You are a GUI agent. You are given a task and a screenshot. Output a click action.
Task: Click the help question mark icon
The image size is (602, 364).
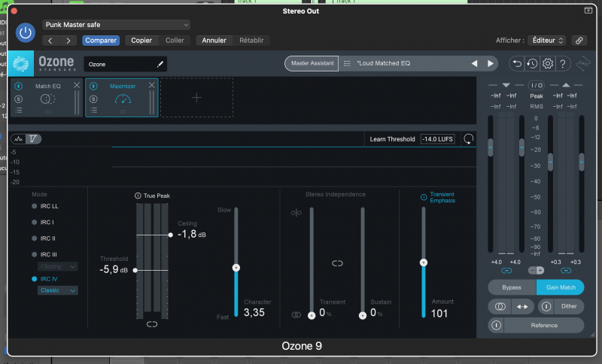[x=564, y=64]
